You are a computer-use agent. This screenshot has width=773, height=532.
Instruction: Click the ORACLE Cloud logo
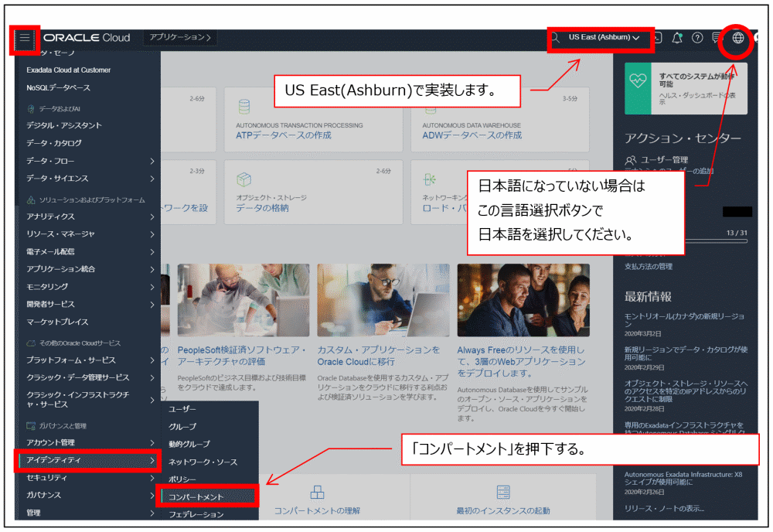87,38
